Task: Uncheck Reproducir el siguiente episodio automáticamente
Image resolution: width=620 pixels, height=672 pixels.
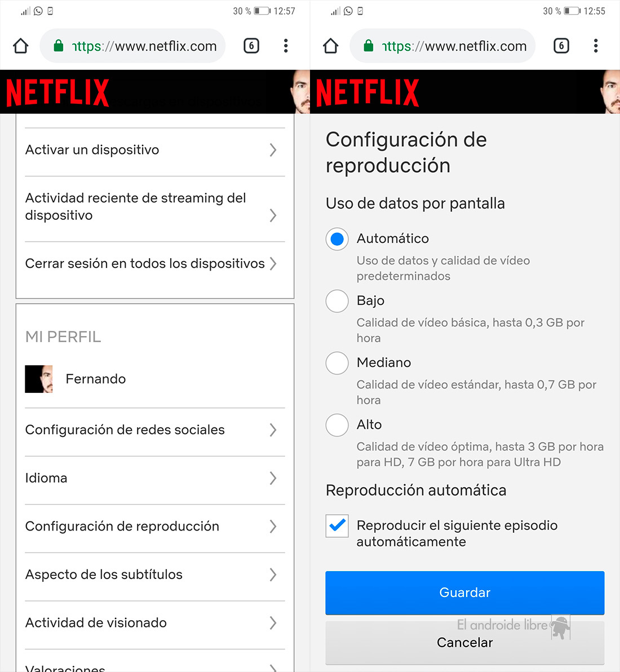Action: point(337,526)
